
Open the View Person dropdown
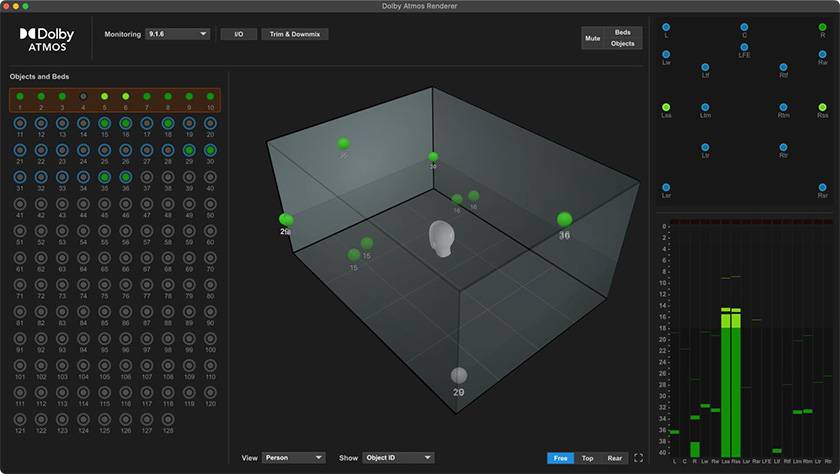pos(293,458)
